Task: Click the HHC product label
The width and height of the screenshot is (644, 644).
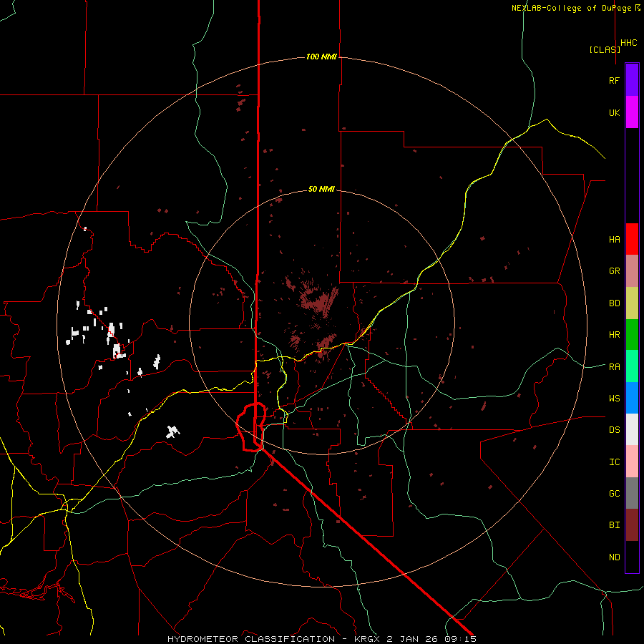Action: click(x=629, y=43)
